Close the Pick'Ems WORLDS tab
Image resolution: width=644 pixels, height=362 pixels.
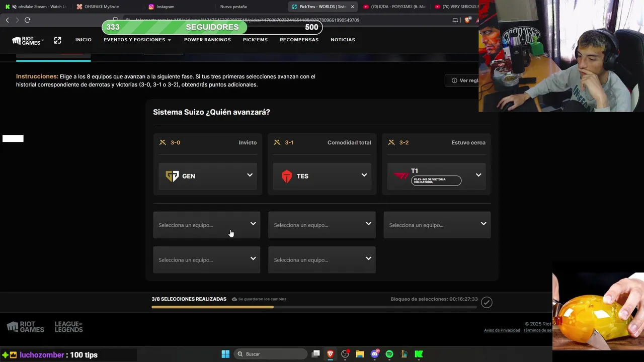pyautogui.click(x=352, y=7)
